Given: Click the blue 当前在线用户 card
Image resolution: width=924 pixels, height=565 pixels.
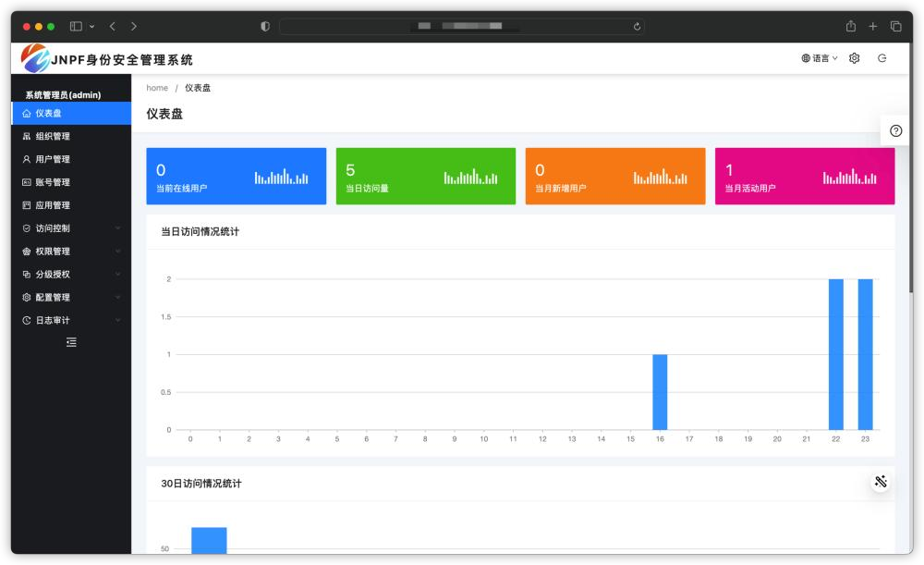Looking at the screenshot, I should [x=237, y=177].
